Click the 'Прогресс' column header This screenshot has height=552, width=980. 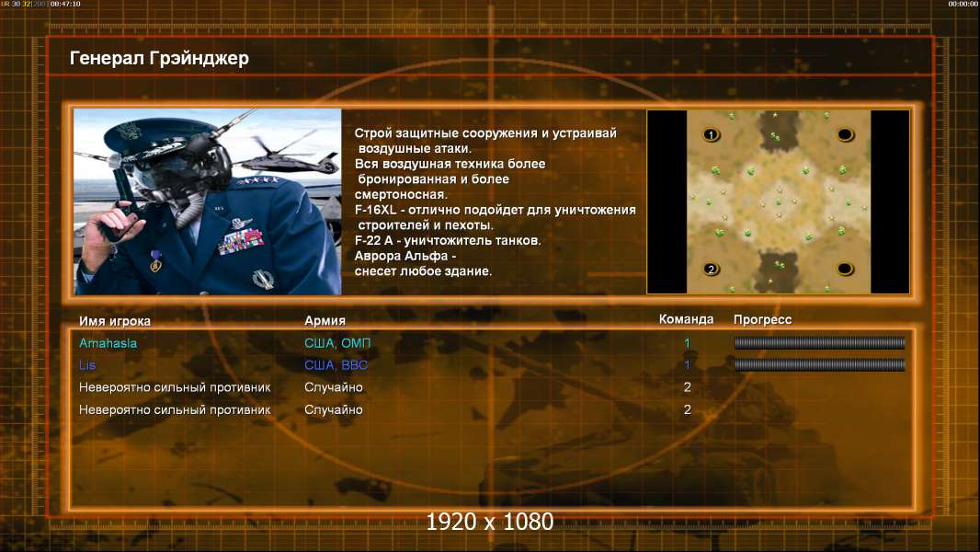tap(762, 319)
